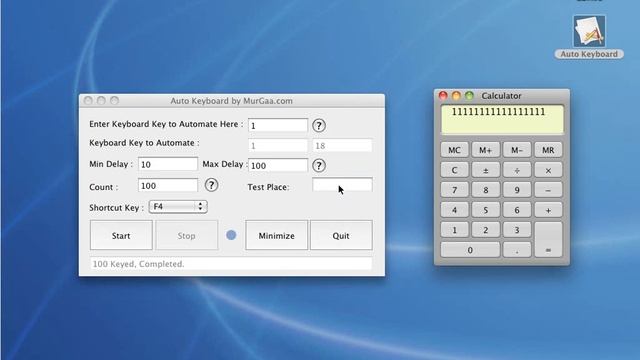The width and height of the screenshot is (640, 360).
Task: Open the Shortcut Key F4 dropdown
Action: (x=178, y=207)
